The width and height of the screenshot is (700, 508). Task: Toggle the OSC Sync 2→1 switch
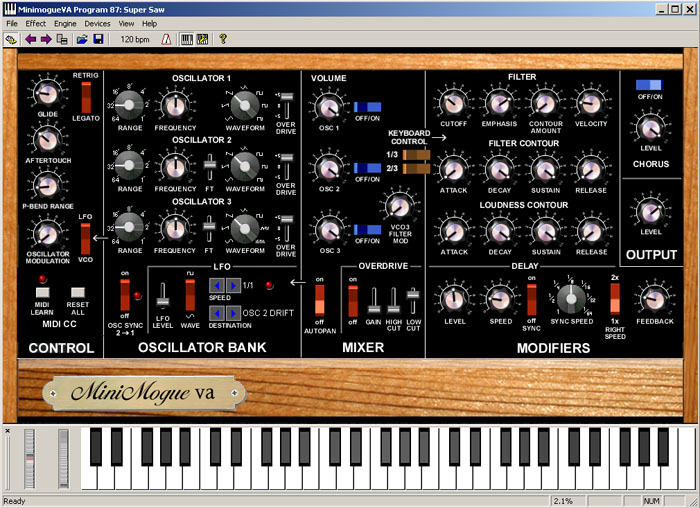(x=125, y=295)
